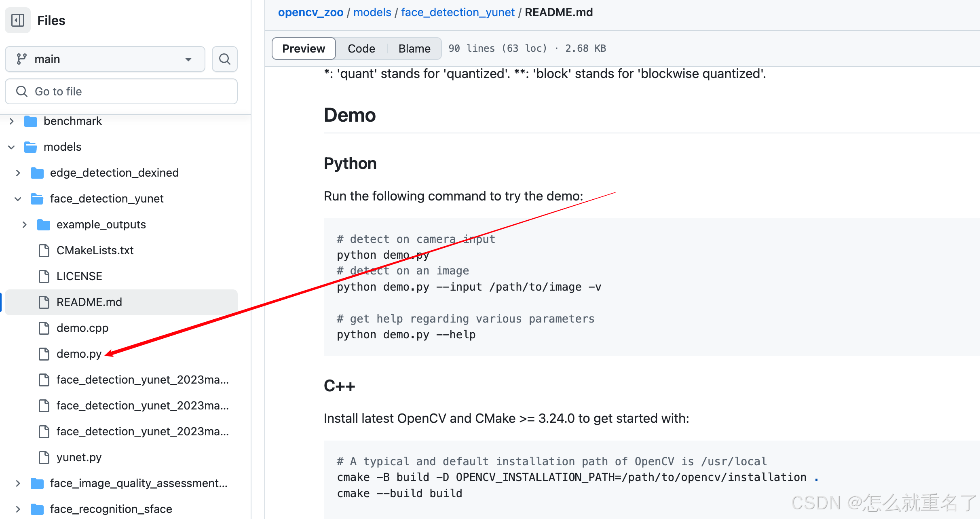Switch to the Preview tab

304,49
